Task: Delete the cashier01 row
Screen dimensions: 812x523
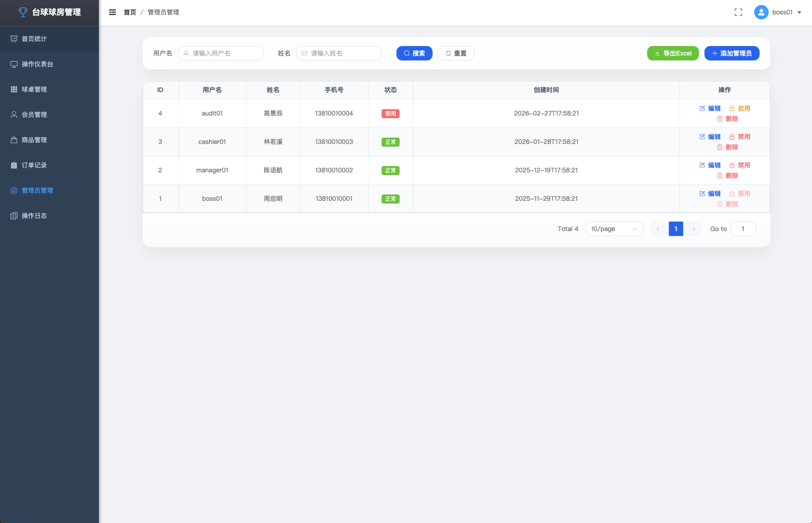Action: click(728, 147)
